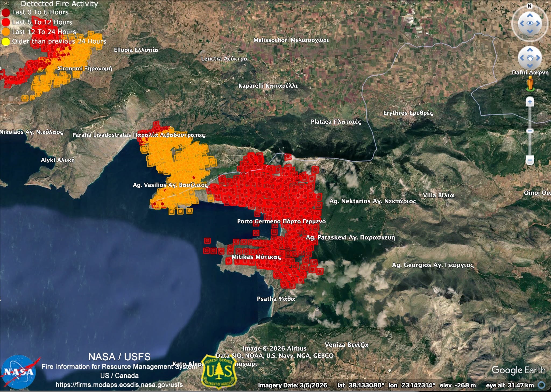Pick up the Street View pegman
This screenshot has width=551, height=392.
point(530,84)
